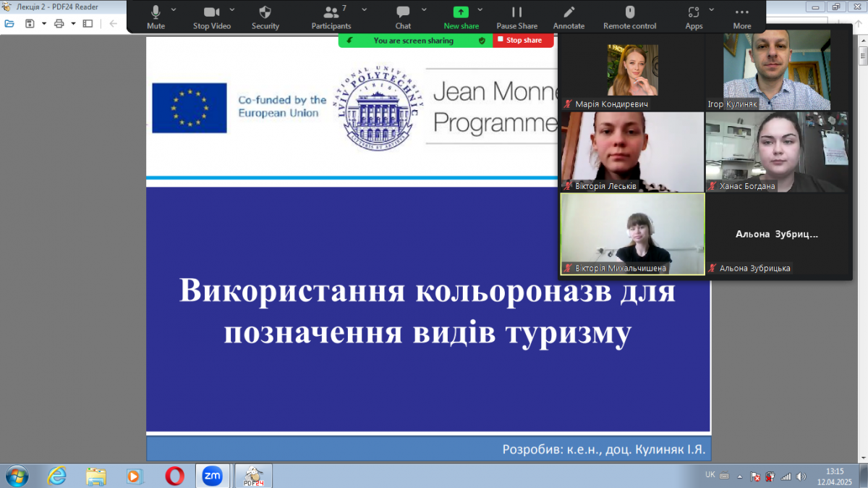868x488 pixels.
Task: Open the Chat panel
Action: 403,12
